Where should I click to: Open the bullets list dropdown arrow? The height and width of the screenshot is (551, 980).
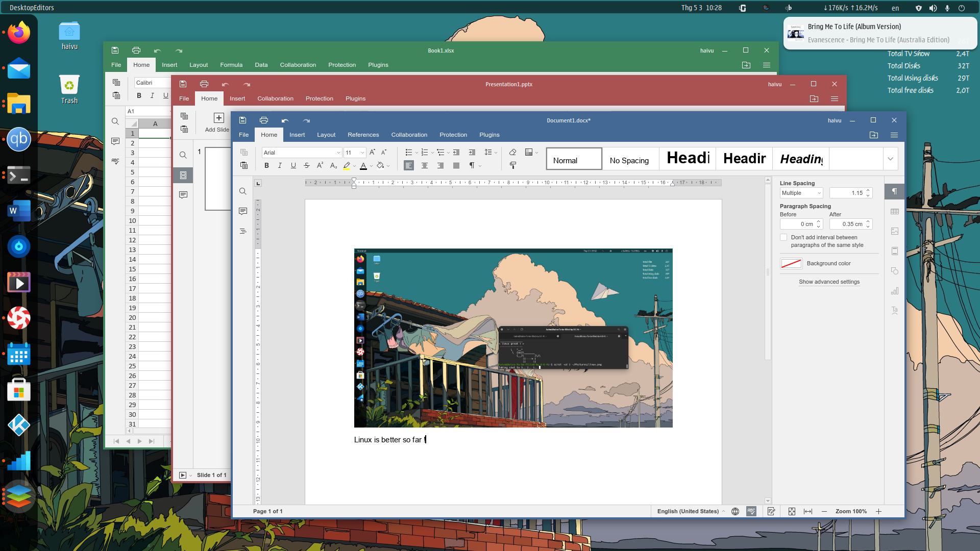click(416, 152)
